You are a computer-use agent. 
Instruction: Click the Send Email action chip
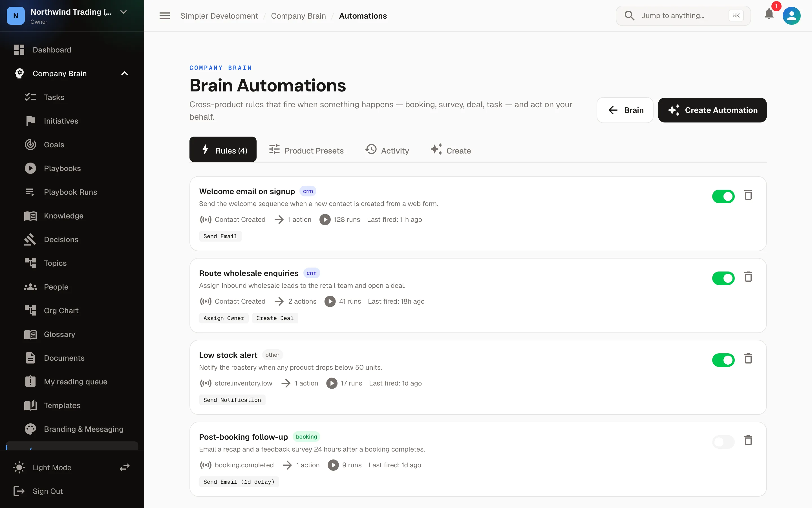(x=220, y=236)
